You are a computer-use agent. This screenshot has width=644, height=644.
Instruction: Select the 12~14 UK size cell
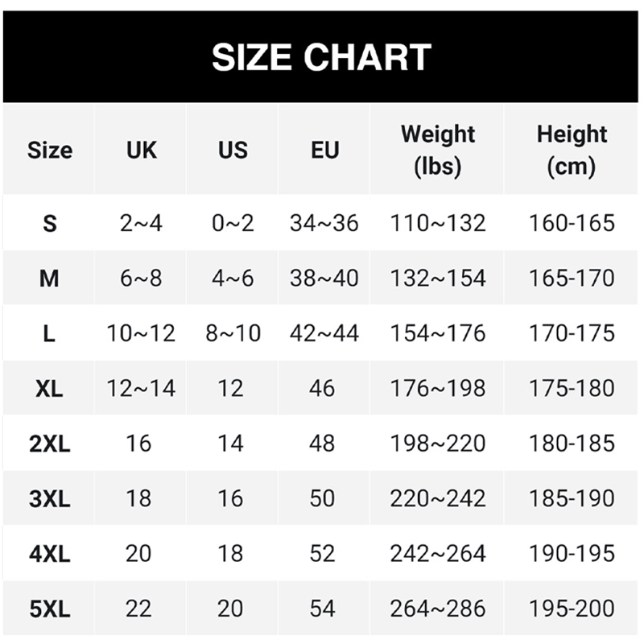[x=141, y=389]
